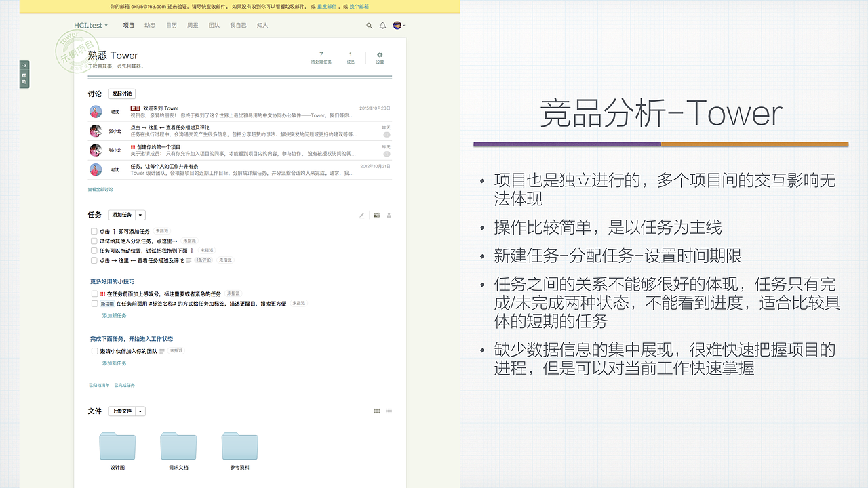
Task: Check the 邀请小伙伴加入你的团队 task
Action: 94,351
